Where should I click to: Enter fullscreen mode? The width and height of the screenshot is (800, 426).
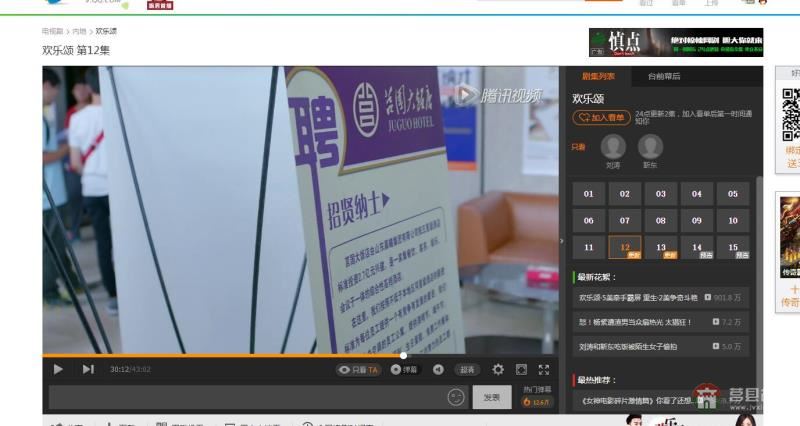544,369
